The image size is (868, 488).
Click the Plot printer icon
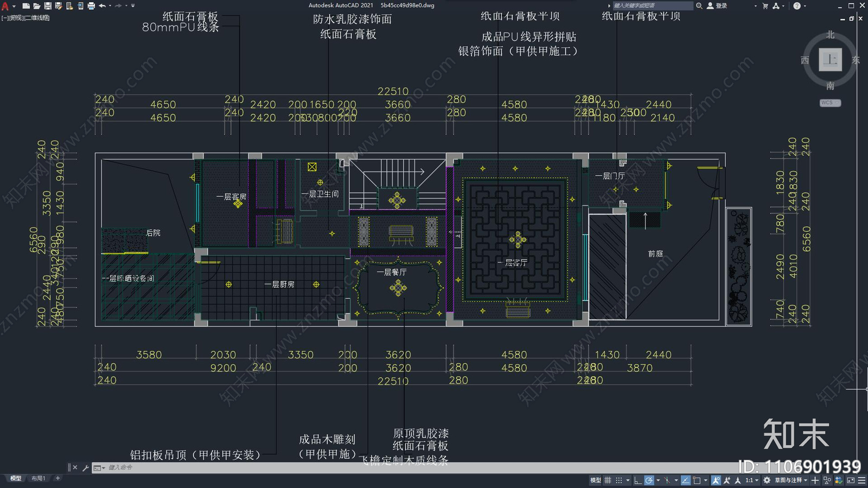pyautogui.click(x=91, y=6)
